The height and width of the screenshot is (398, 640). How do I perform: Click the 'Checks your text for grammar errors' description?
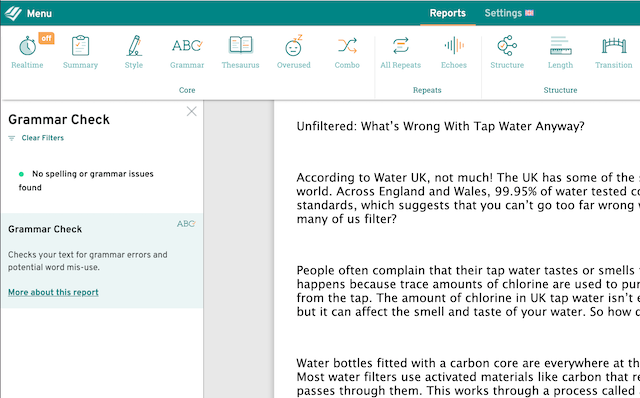tap(88, 261)
